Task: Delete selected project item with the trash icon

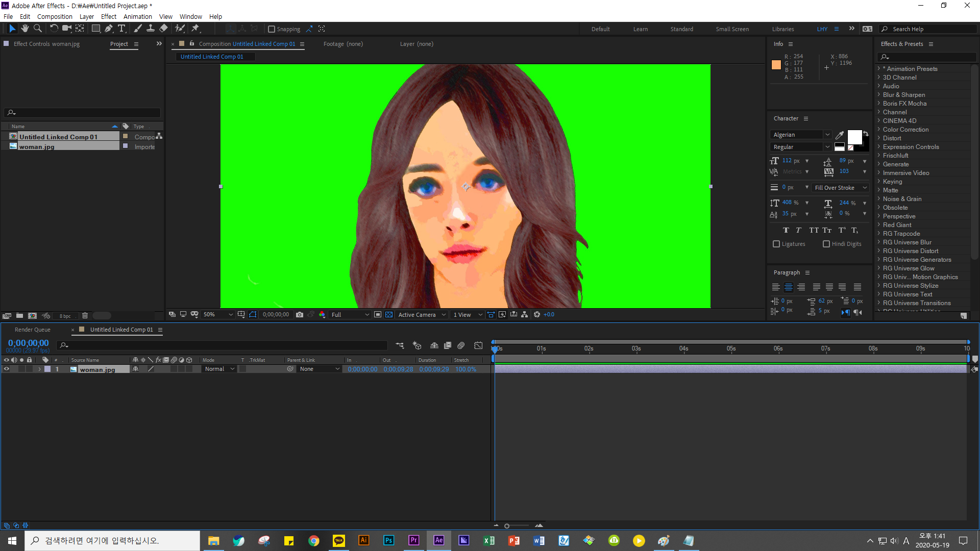Action: pyautogui.click(x=85, y=316)
